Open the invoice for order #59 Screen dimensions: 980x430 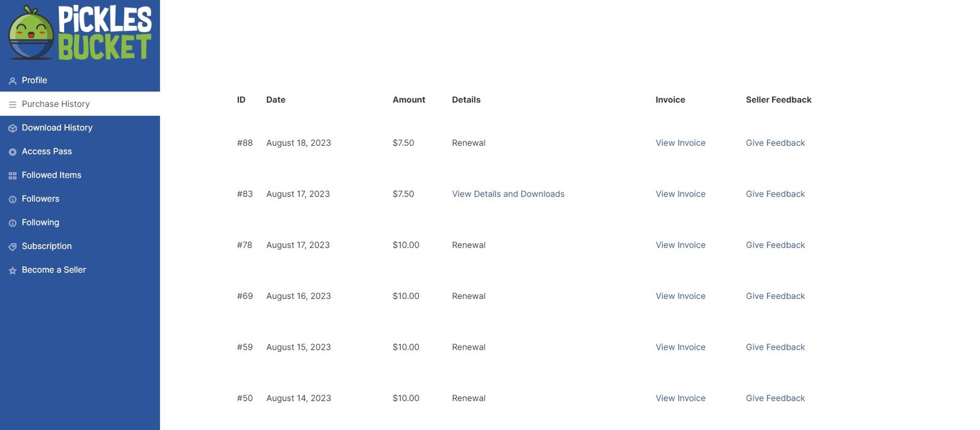click(x=680, y=347)
